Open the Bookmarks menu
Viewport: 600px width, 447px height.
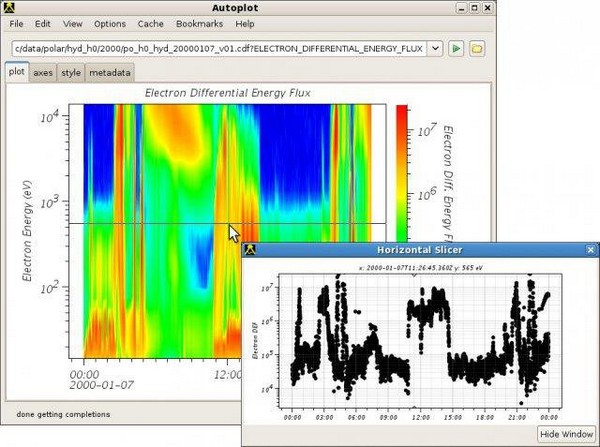[x=200, y=23]
